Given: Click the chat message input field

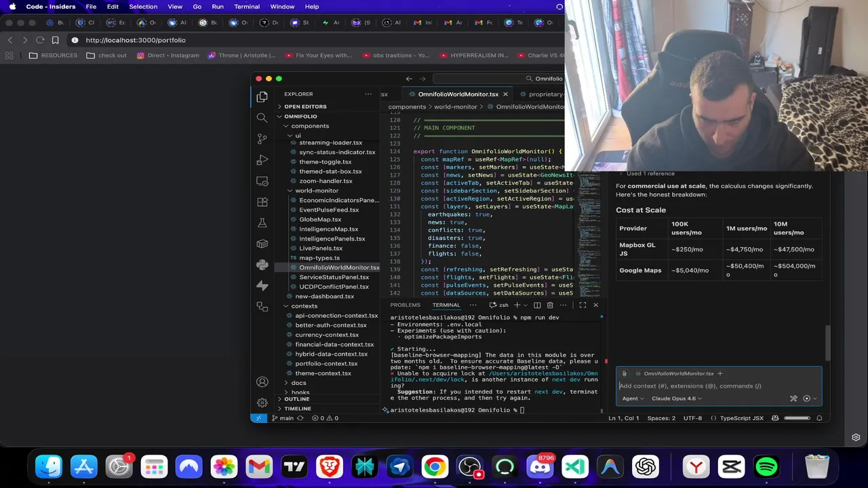Looking at the screenshot, I should coord(719,386).
